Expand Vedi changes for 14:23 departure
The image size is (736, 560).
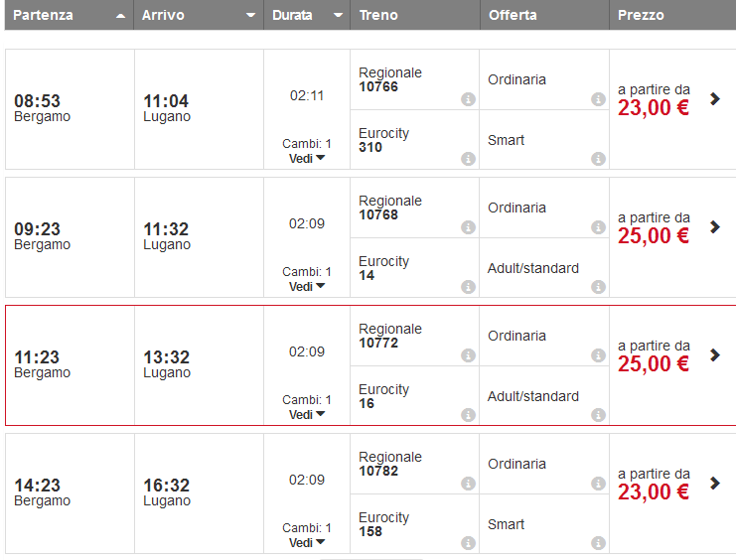(307, 543)
